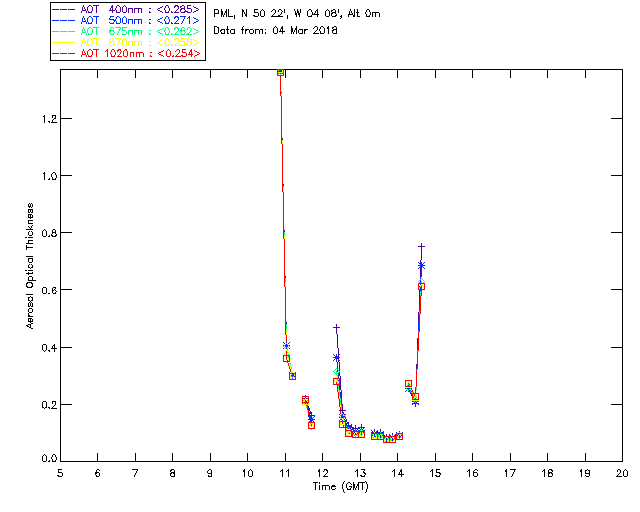Click the x-axis tick label 12
Viewport: 640px width, 512px height.
(322, 473)
